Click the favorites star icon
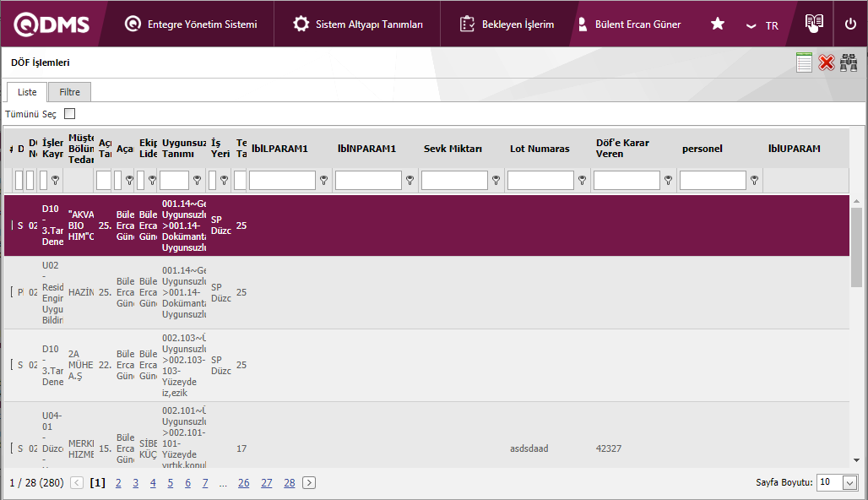This screenshot has height=500, width=868. (718, 24)
